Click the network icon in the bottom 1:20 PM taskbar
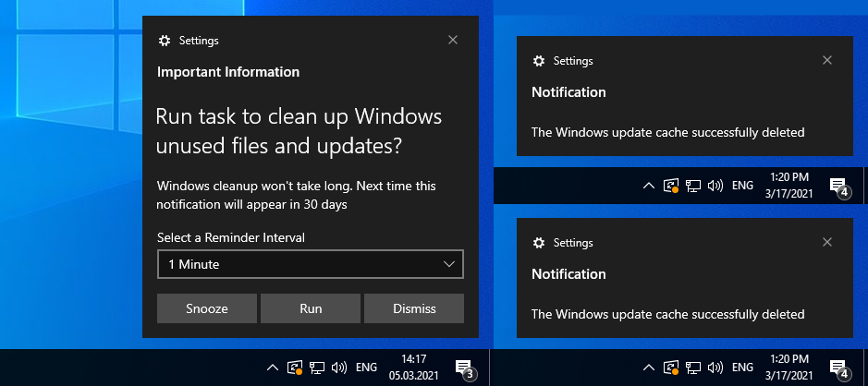 693,368
